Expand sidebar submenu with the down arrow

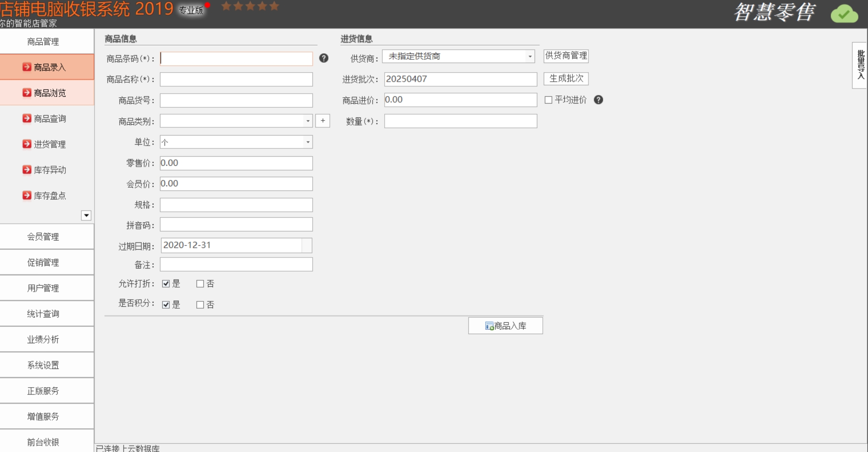click(x=86, y=215)
